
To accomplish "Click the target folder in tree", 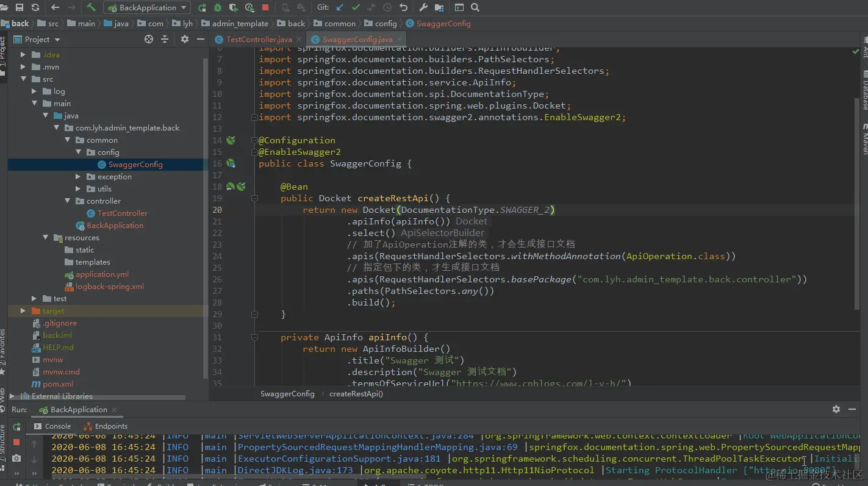I will coord(48,310).
